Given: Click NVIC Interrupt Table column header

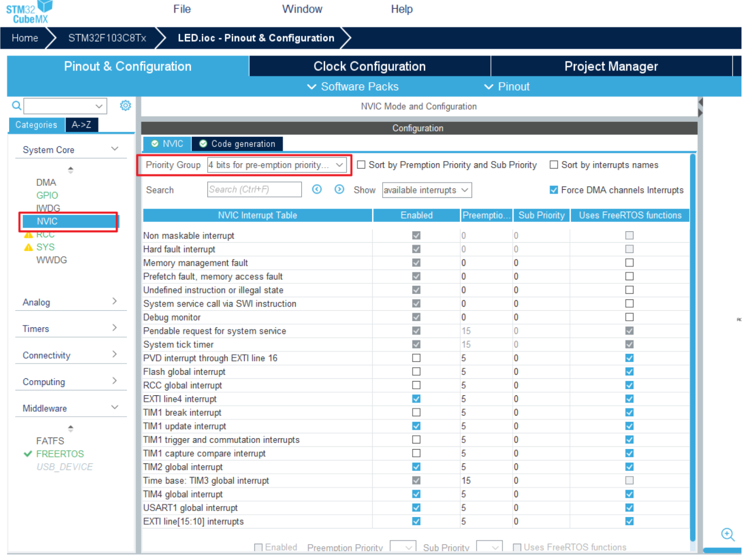Looking at the screenshot, I should pyautogui.click(x=257, y=215).
